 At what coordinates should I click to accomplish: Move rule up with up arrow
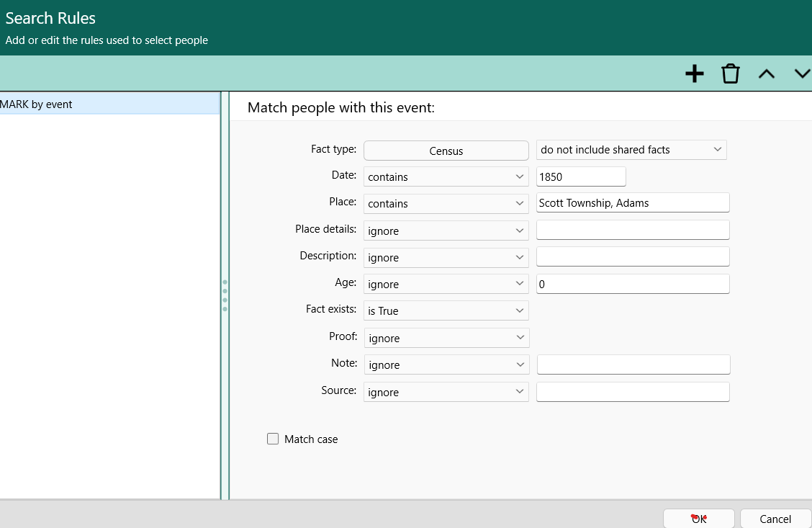766,73
